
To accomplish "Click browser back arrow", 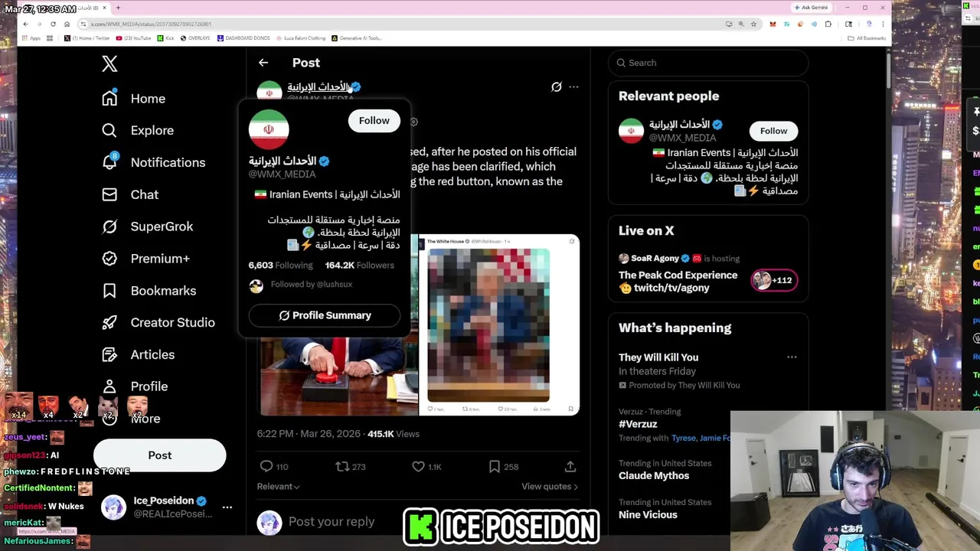I will [x=25, y=24].
